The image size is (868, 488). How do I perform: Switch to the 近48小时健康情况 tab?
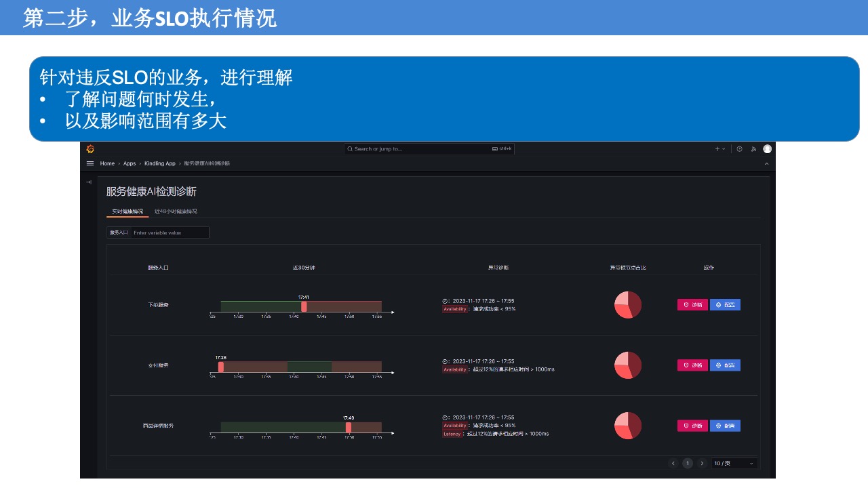(x=176, y=211)
